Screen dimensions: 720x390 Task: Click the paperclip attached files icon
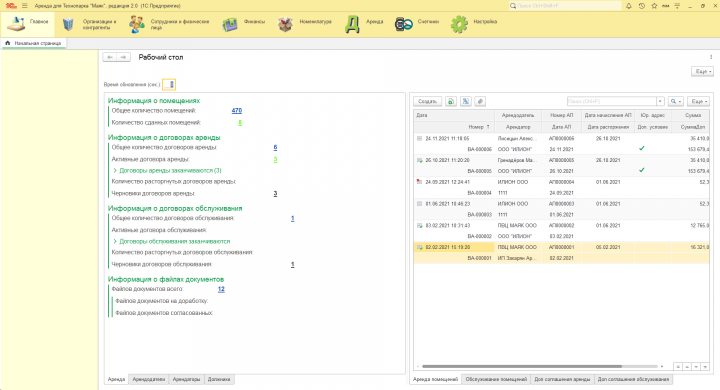pos(480,101)
